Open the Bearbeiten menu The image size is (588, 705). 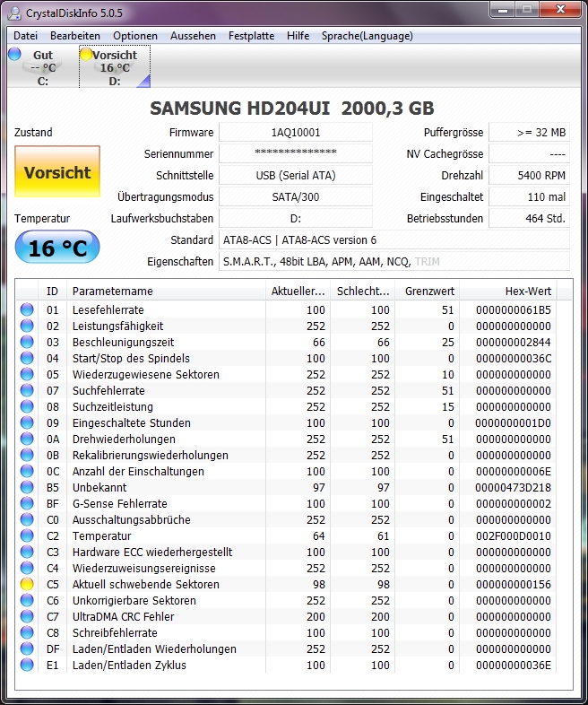tap(75, 36)
